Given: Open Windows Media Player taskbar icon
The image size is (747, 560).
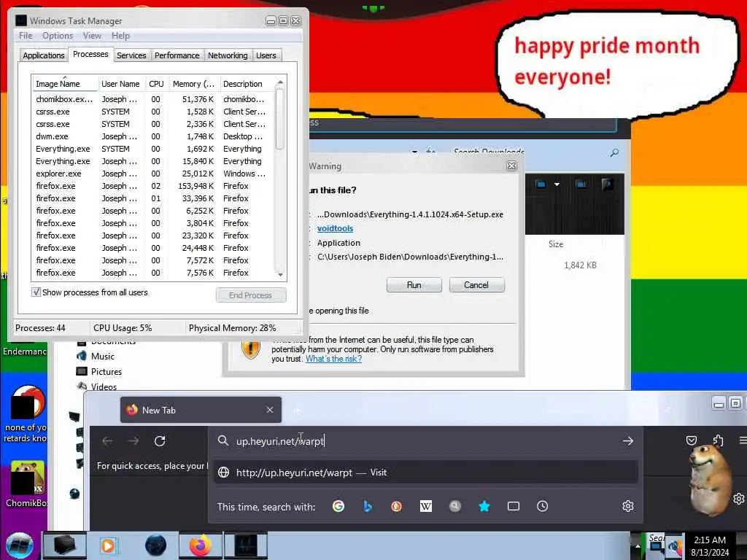Looking at the screenshot, I should [108, 545].
